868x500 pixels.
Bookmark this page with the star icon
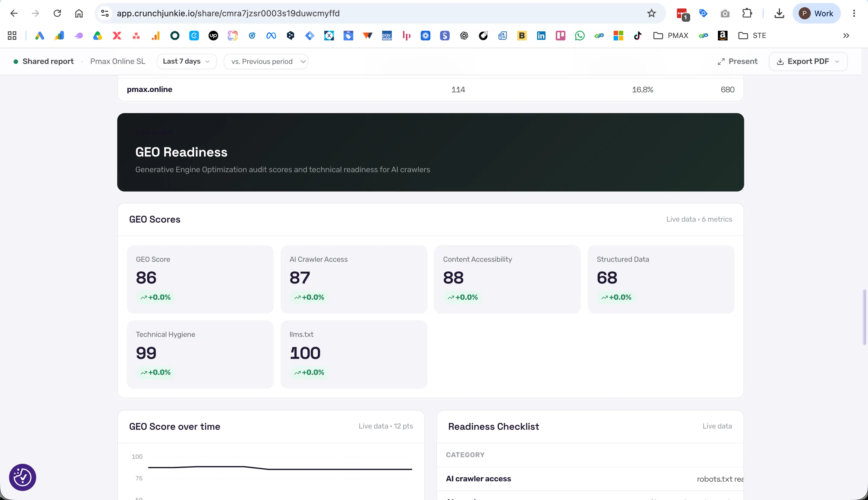coord(651,13)
